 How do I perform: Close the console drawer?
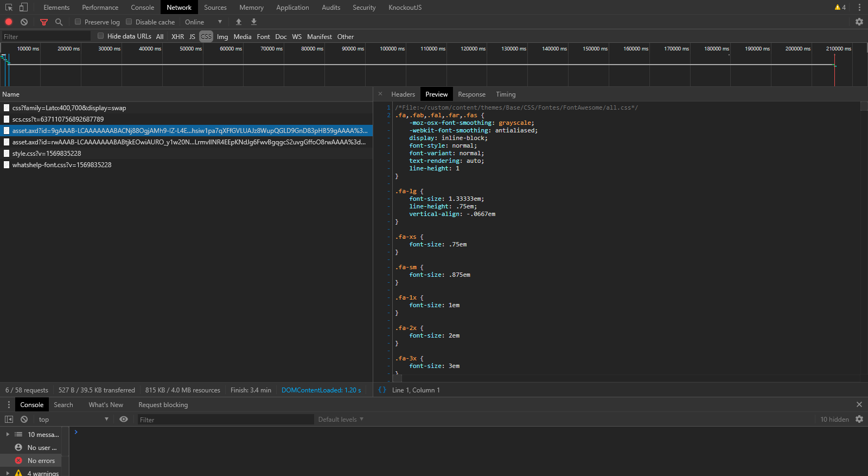pyautogui.click(x=859, y=404)
